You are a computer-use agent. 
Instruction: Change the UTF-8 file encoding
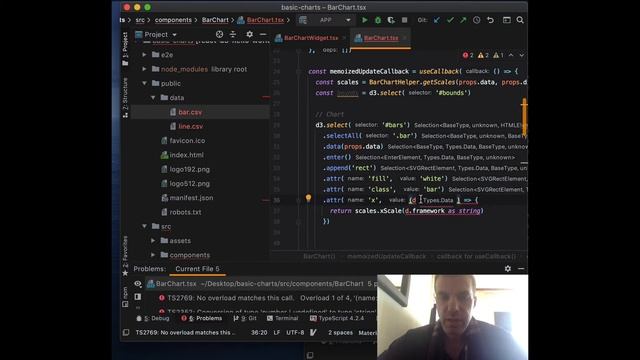[x=295, y=333]
